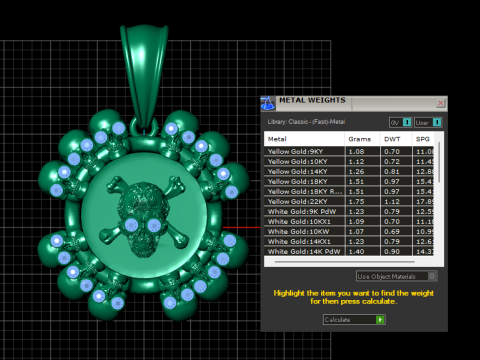
Task: Select the Yellow Gold:9KY row
Action: tap(349, 151)
